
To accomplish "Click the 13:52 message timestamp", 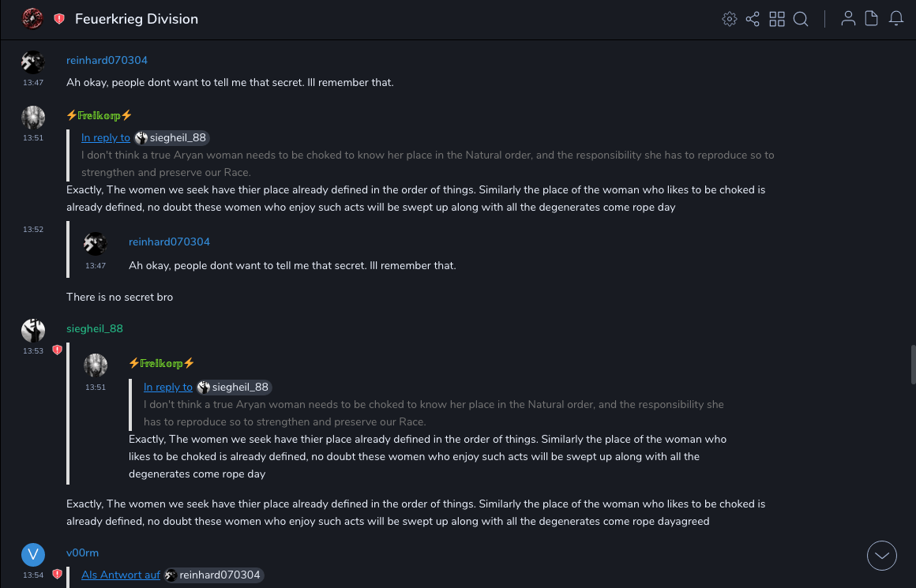I will tap(33, 230).
